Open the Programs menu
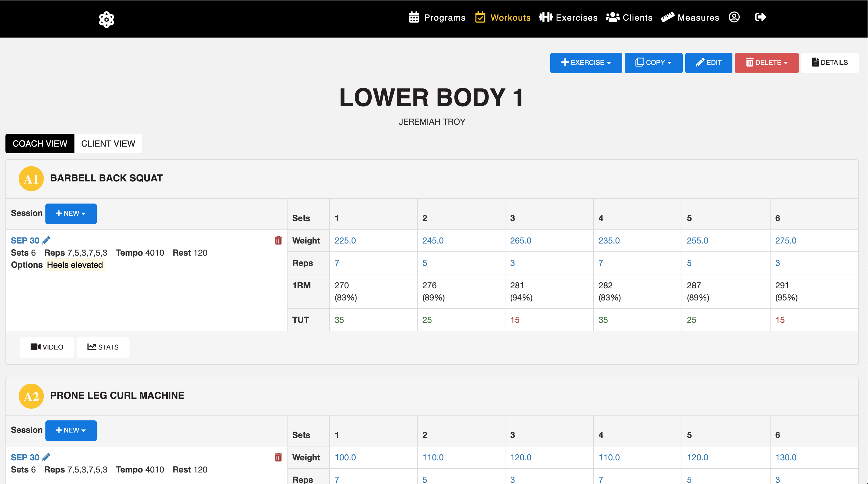The height and width of the screenshot is (484, 868). click(437, 17)
